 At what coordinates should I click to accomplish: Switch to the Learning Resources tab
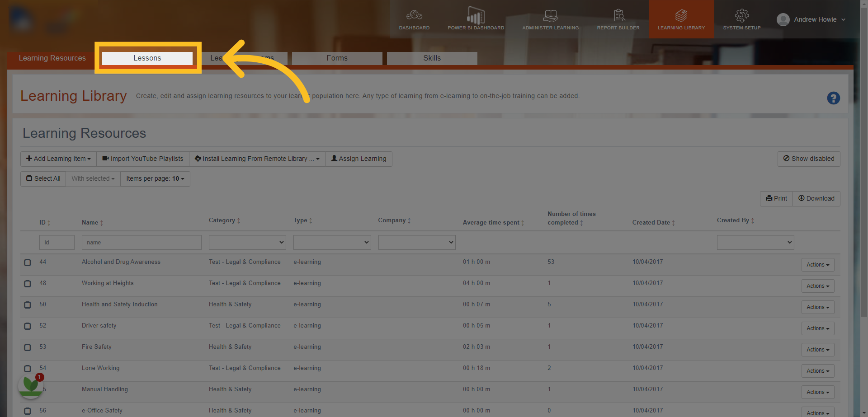coord(52,58)
